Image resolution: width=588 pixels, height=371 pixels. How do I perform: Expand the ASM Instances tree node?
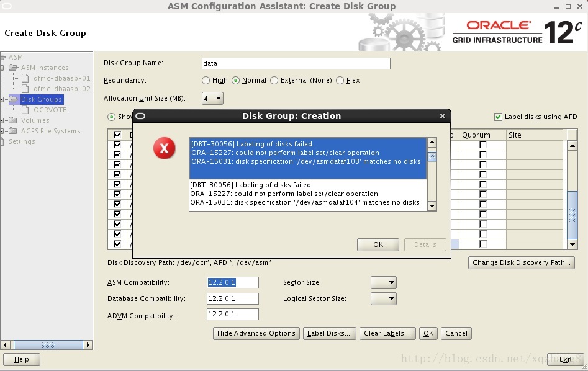pyautogui.click(x=2, y=68)
